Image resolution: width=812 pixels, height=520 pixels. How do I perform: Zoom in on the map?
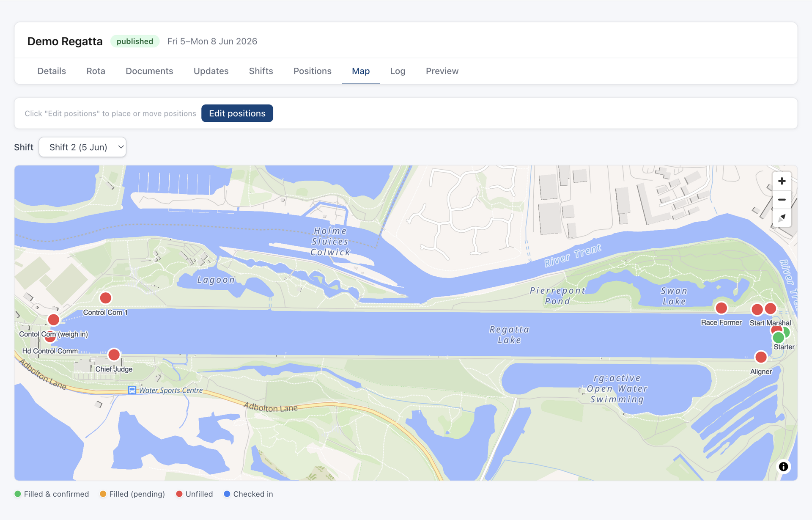pyautogui.click(x=782, y=181)
